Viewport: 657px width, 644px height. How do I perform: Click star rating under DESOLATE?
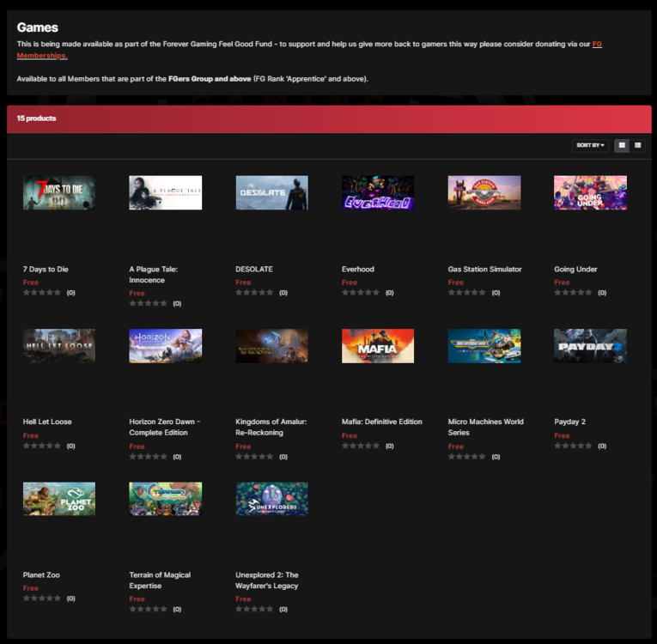coord(254,293)
